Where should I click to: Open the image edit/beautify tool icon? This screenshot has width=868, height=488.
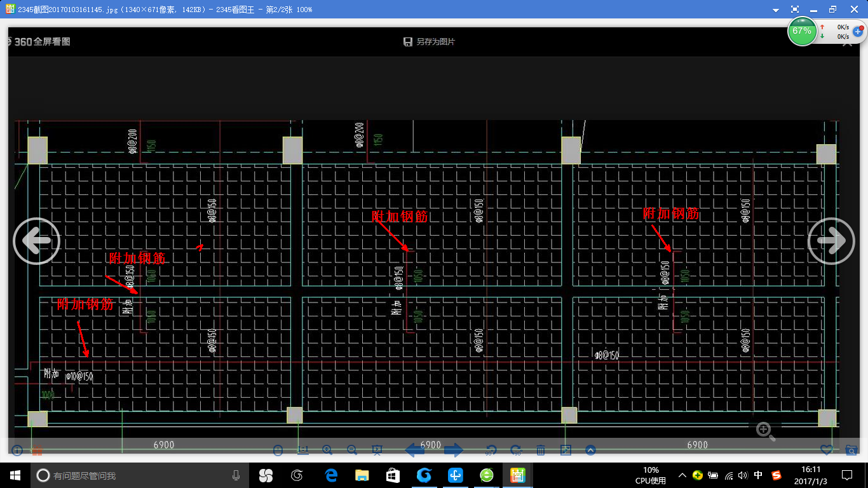tap(566, 450)
